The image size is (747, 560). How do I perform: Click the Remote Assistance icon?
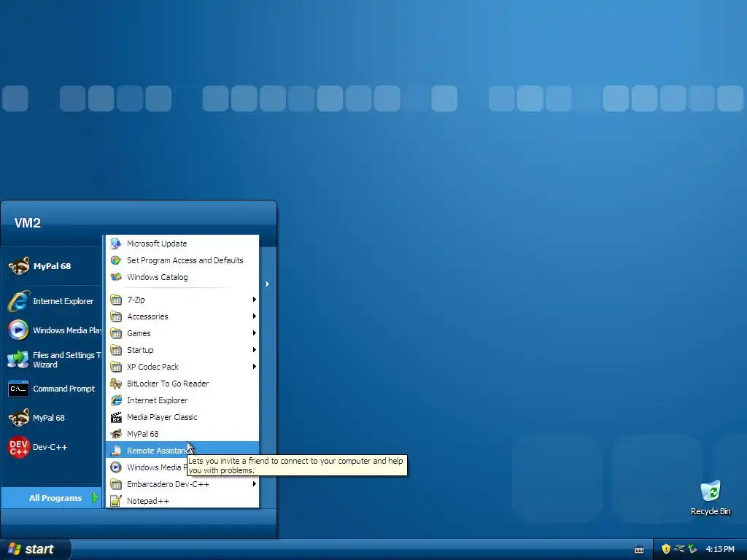tap(116, 450)
